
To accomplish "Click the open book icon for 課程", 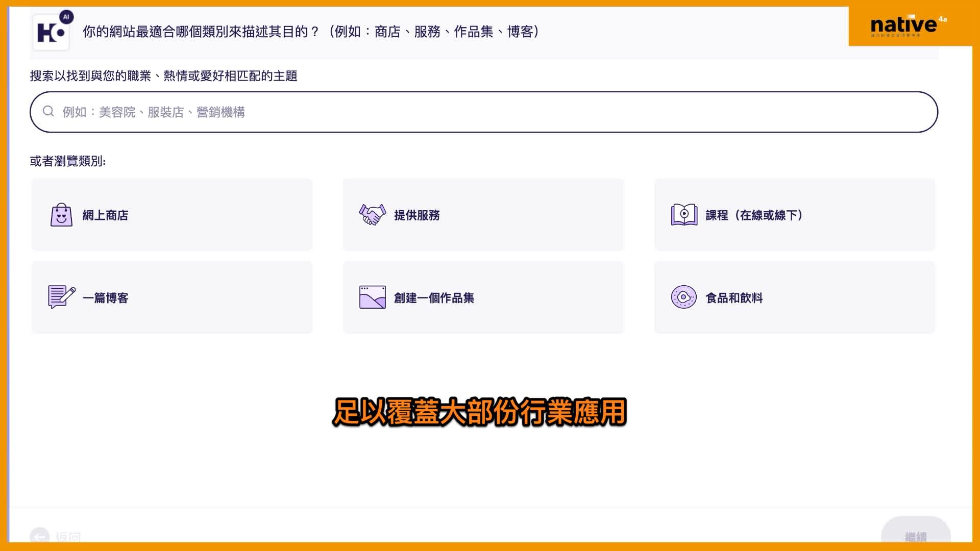I will click(684, 215).
